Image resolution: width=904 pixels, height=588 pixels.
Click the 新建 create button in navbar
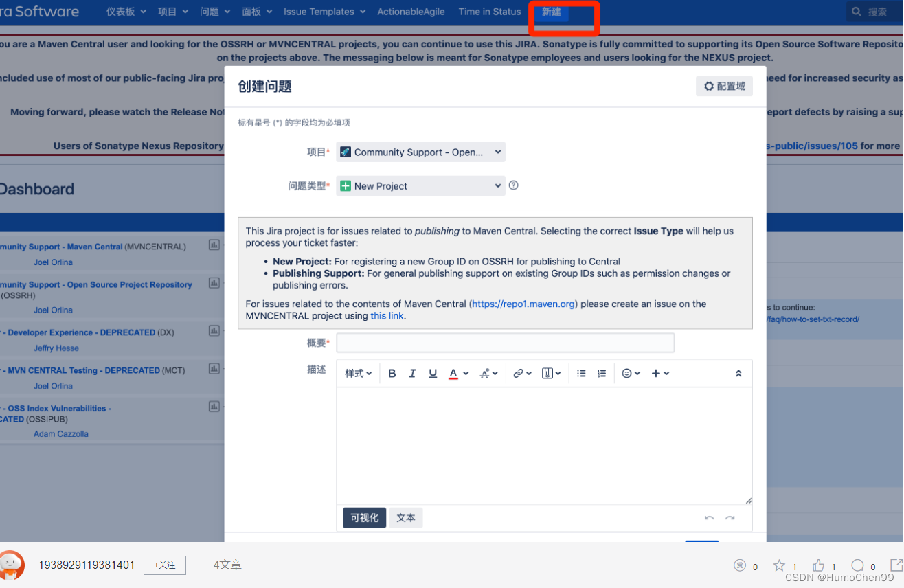pos(552,12)
